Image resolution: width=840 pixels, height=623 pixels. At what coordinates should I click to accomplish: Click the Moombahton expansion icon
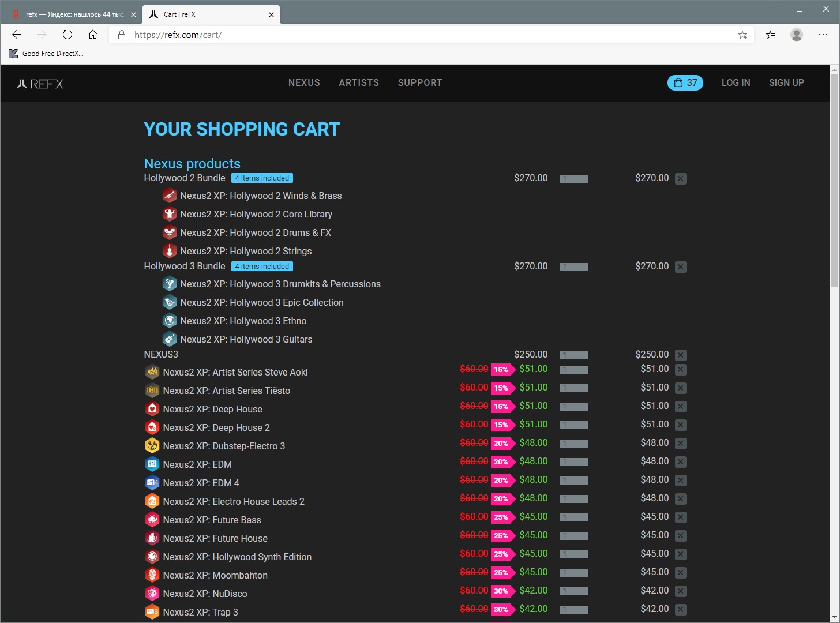click(152, 575)
